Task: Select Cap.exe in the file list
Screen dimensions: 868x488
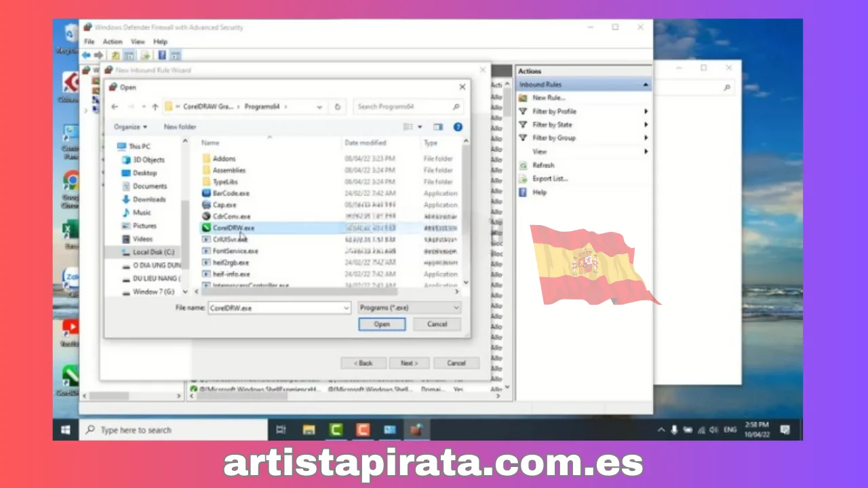Action: pos(224,205)
